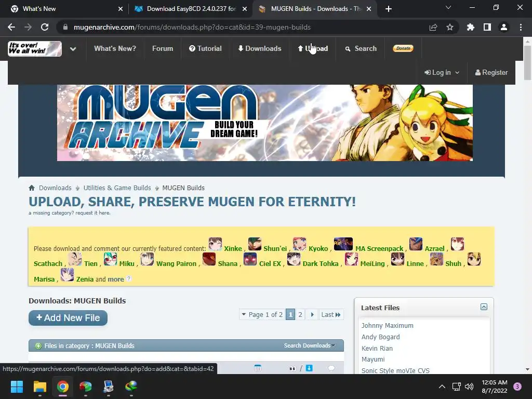Toggle the browser side panel icon
This screenshot has width=532, height=399.
487,27
